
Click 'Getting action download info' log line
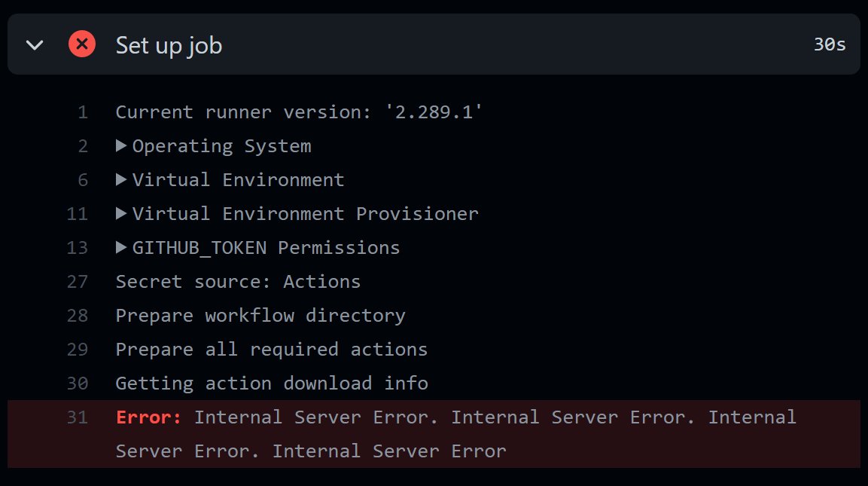pos(272,384)
